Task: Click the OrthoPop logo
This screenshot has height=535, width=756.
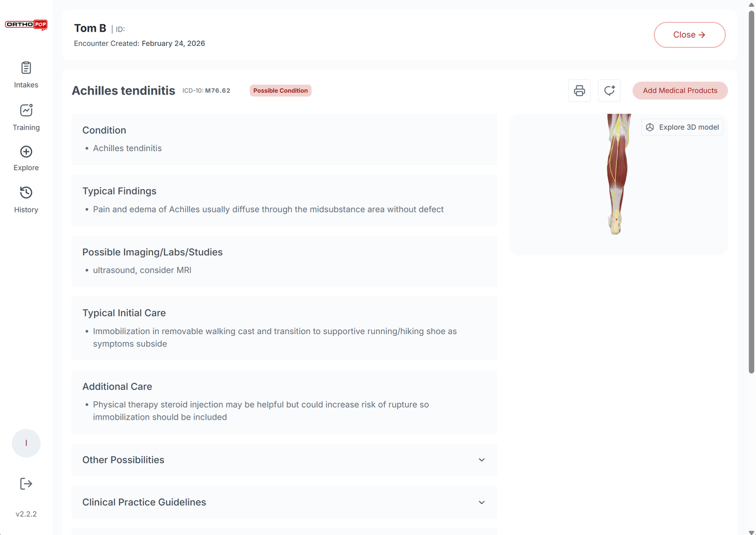Action: [26, 25]
